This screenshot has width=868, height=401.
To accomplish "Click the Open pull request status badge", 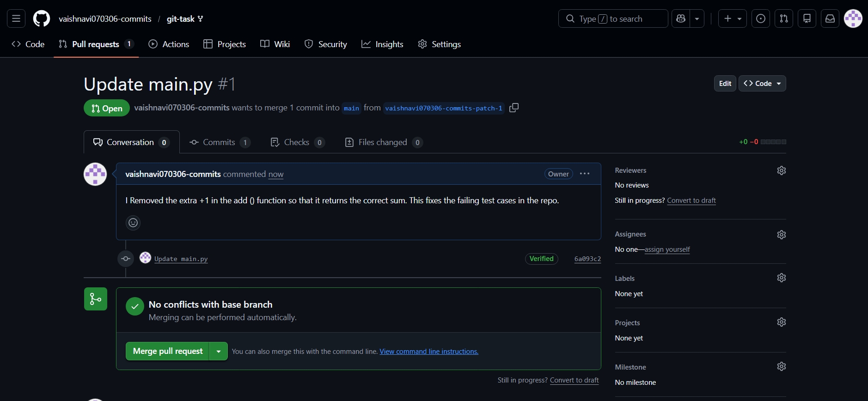I will point(107,108).
